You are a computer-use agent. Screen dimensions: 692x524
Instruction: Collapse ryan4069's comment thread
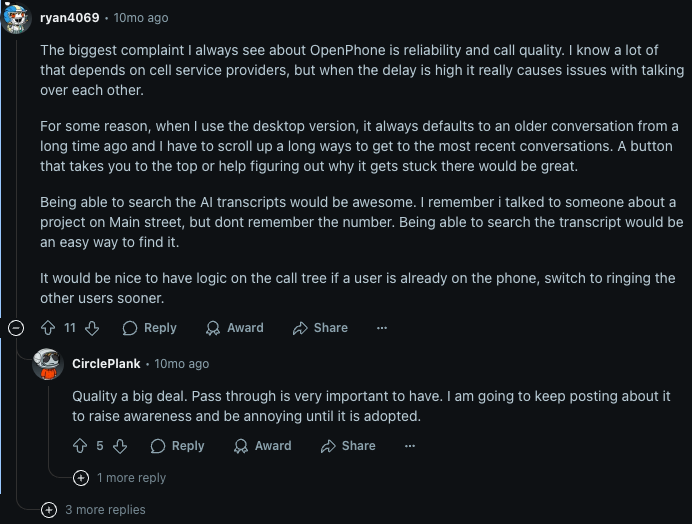coord(16,328)
